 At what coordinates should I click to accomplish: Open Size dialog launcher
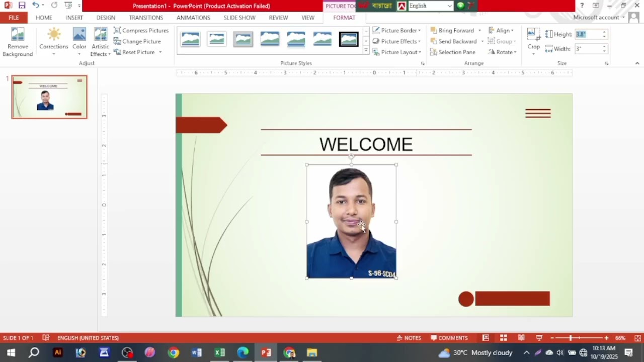coord(606,63)
